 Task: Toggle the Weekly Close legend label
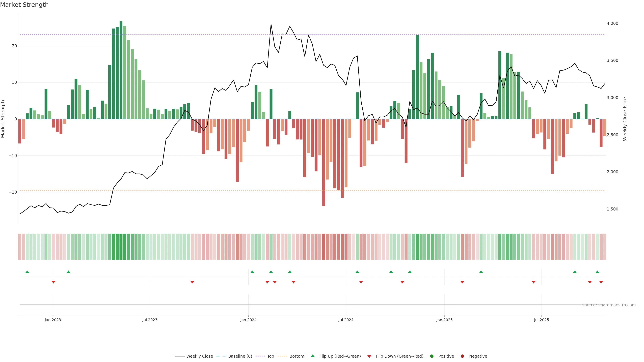coord(200,356)
